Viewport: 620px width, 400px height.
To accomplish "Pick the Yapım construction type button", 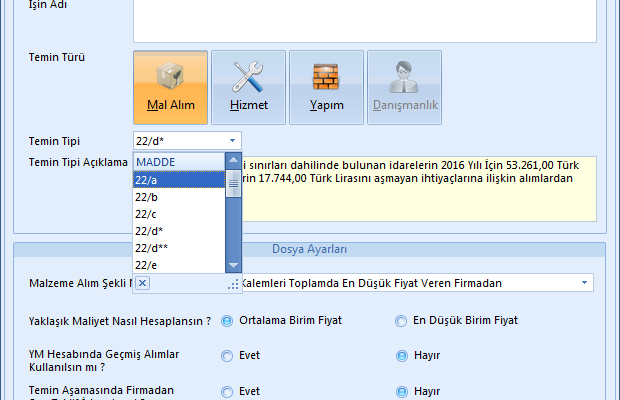I will coord(326,87).
